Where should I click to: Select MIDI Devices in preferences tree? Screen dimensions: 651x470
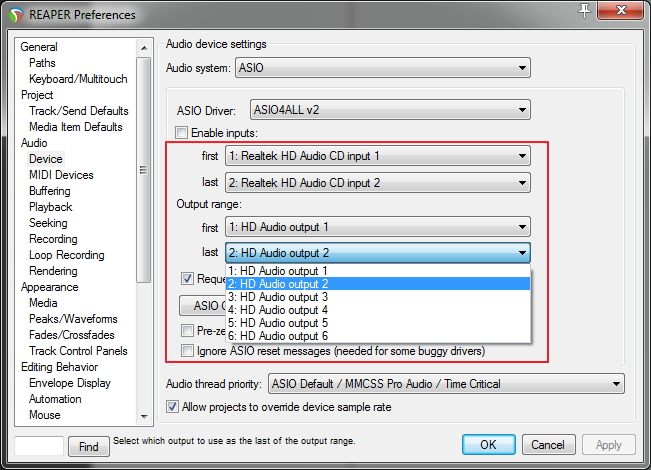pos(61,175)
